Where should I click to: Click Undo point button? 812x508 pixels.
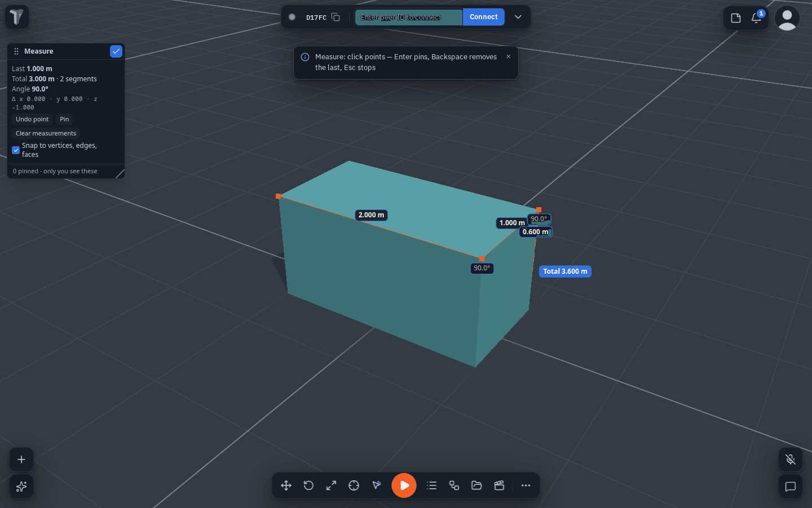tap(32, 119)
